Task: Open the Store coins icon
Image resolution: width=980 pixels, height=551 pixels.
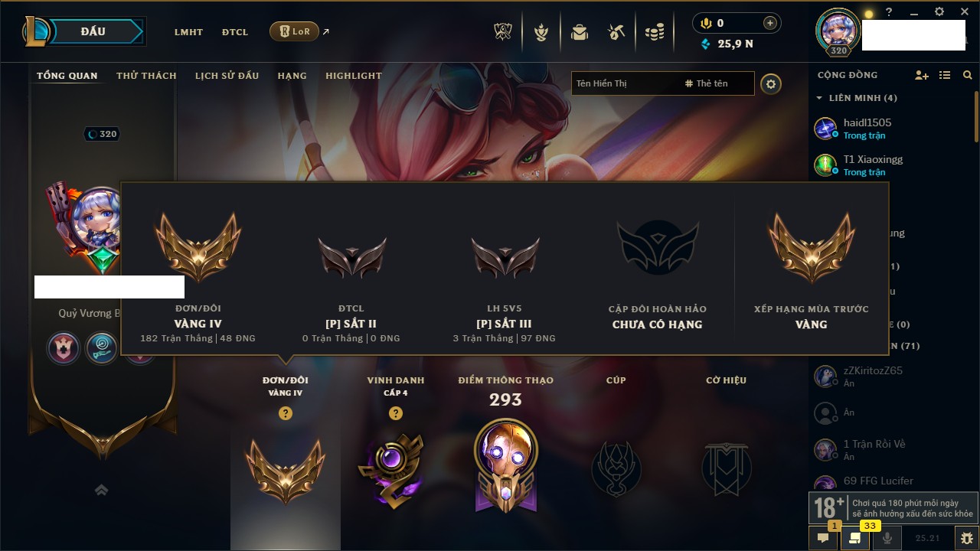Action: (654, 32)
